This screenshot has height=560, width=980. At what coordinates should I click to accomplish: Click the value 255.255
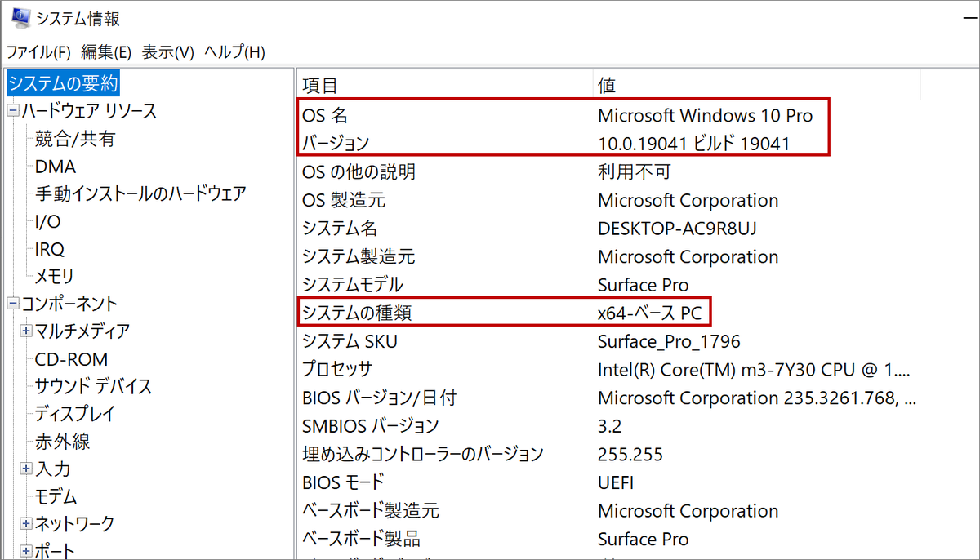(630, 454)
